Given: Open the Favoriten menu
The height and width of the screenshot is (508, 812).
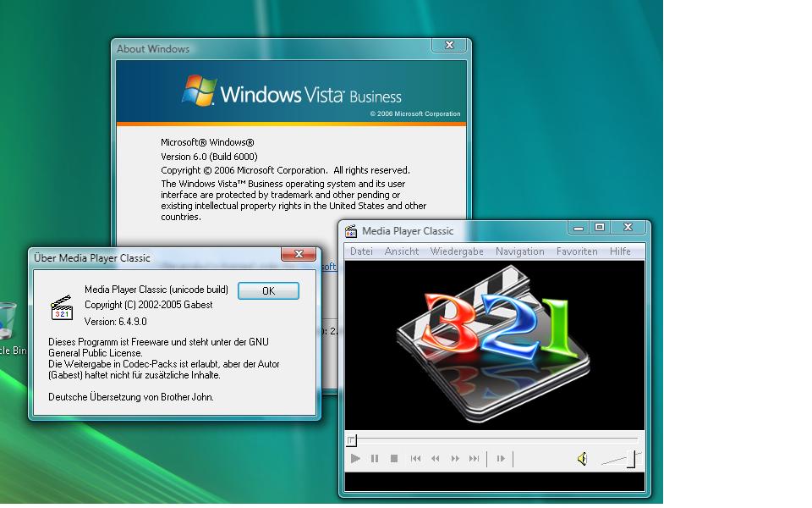Looking at the screenshot, I should (577, 251).
